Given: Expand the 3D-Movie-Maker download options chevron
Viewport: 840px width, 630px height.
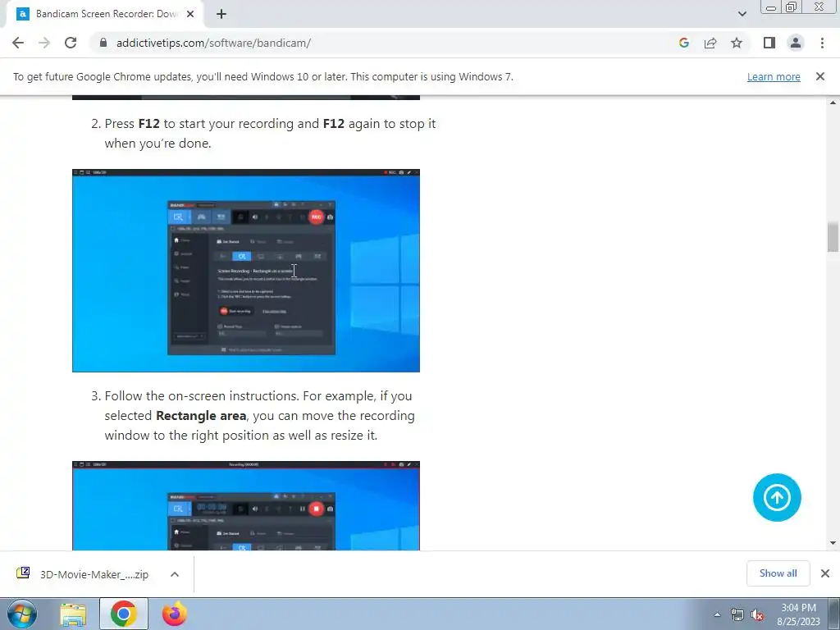Looking at the screenshot, I should tap(175, 574).
